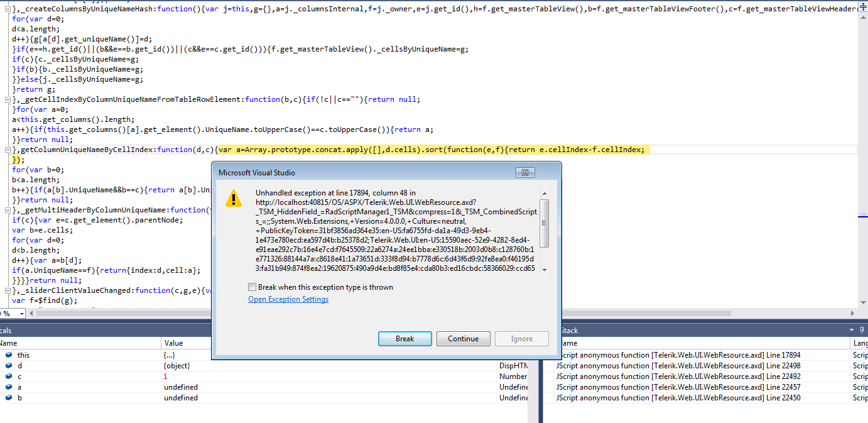The height and width of the screenshot is (423, 868).
Task: Click the 'var b=e.cells;' code line
Action: click(42, 230)
